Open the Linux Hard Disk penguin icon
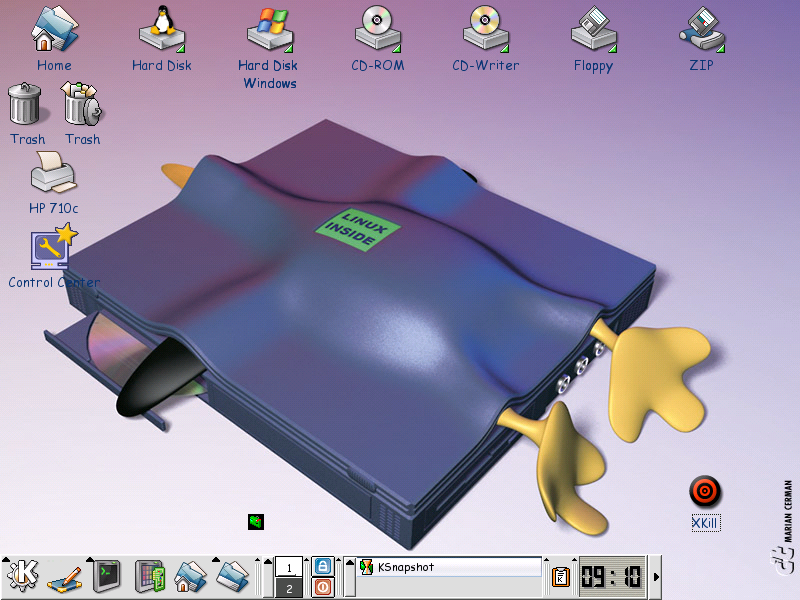The image size is (800, 600). [162, 30]
